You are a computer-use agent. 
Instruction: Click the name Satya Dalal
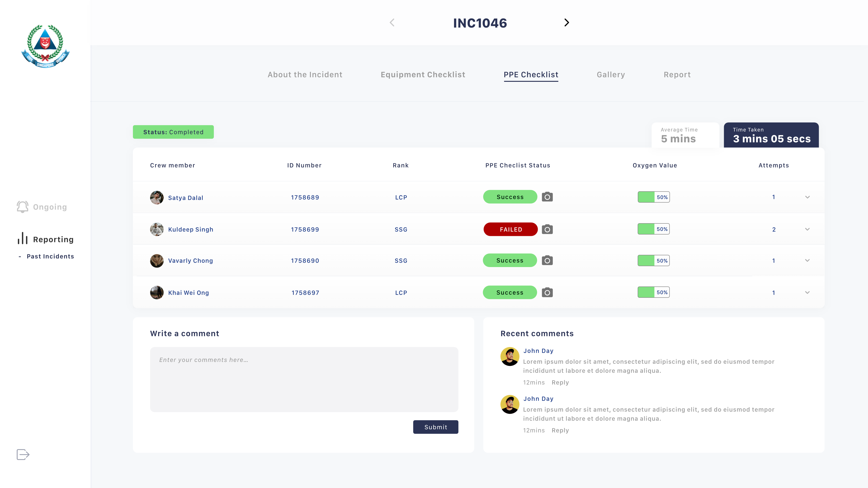(x=185, y=198)
